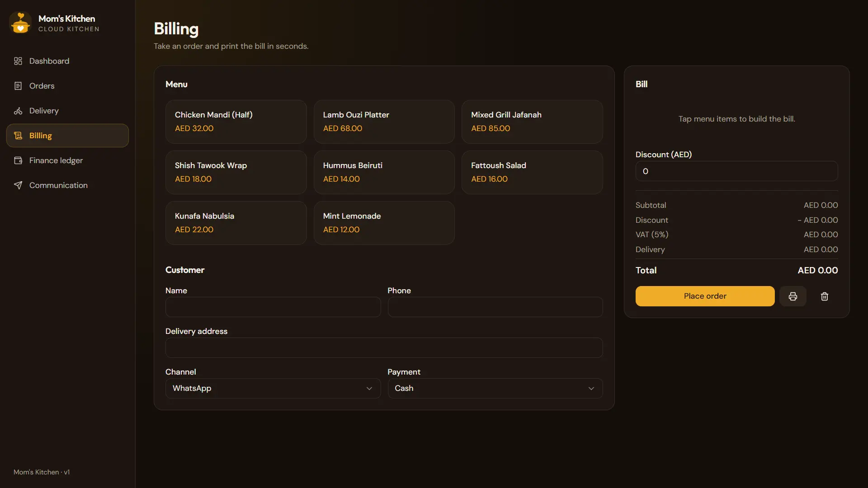This screenshot has height=488, width=868.
Task: Open the Dashboard page
Action: pos(67,61)
